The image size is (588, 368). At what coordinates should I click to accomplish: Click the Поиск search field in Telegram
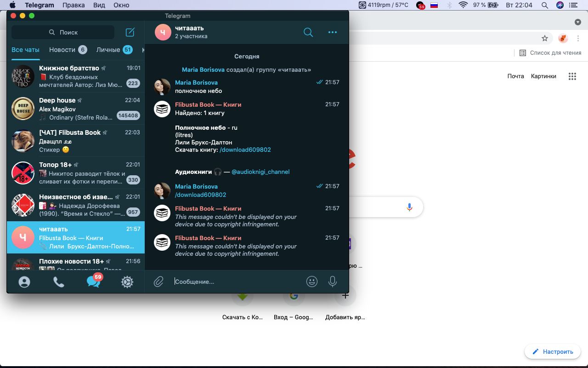pos(63,32)
